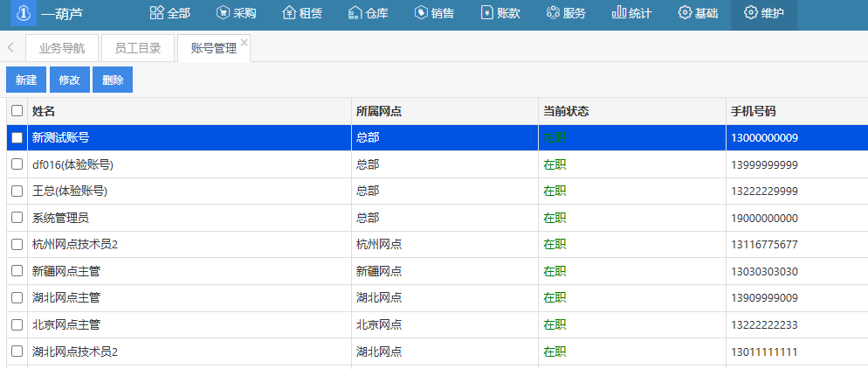The height and width of the screenshot is (369, 868).
Task: Select checkbox for 新疆网点主管 row
Action: [x=17, y=271]
